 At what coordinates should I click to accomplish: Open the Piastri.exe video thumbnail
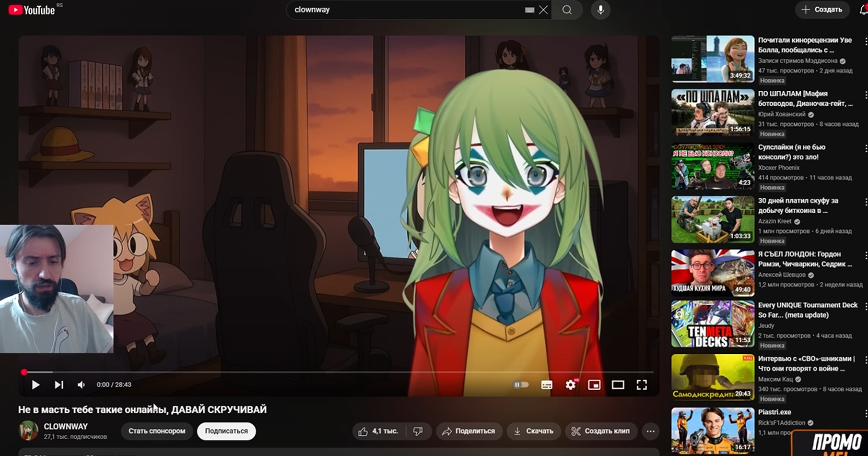(713, 431)
